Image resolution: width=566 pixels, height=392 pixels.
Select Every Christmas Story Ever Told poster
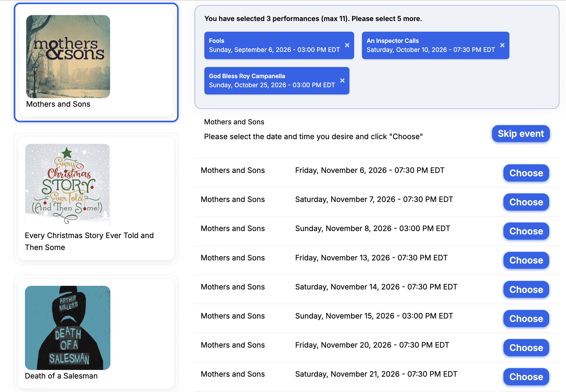click(x=68, y=185)
